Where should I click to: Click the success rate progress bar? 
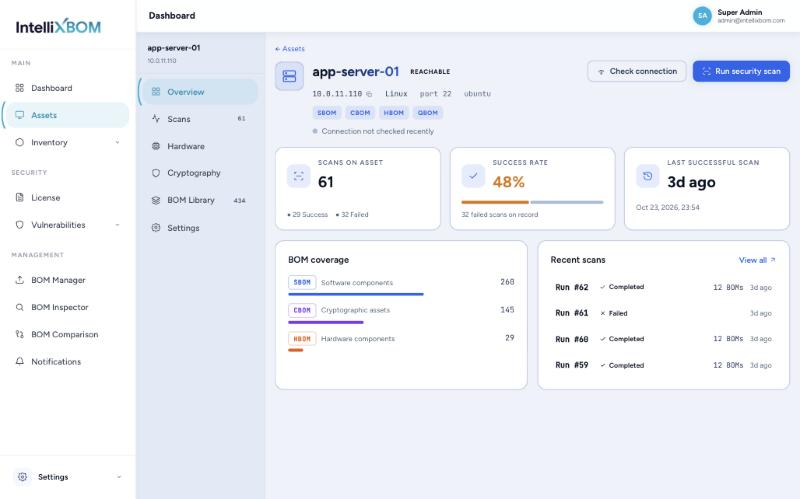[x=532, y=203]
